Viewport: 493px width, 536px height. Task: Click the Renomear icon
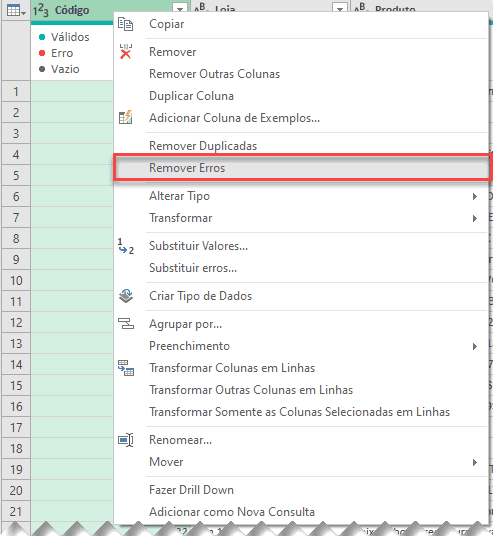pos(125,440)
